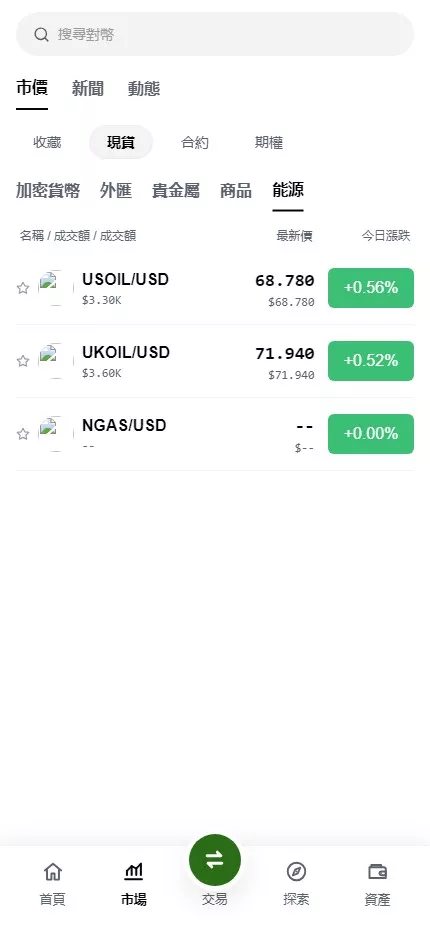Switch to the 新聞 tab

click(88, 89)
